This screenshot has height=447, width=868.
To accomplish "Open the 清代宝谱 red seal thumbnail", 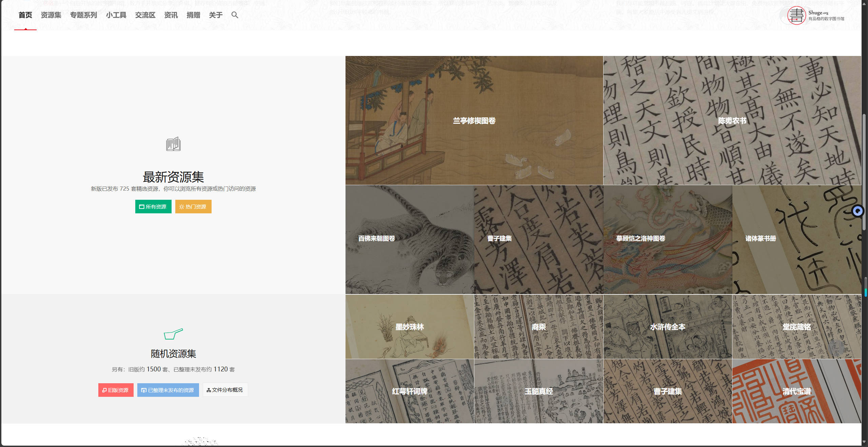I will pyautogui.click(x=796, y=391).
